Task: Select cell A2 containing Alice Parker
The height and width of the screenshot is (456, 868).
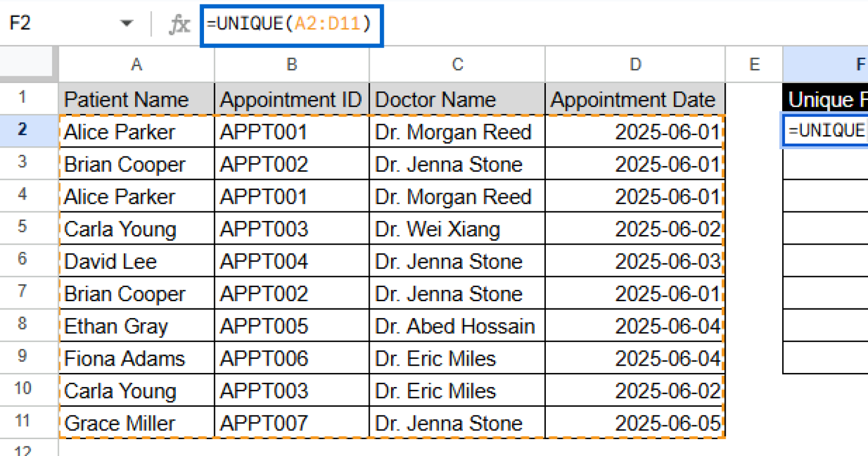Action: (136, 131)
